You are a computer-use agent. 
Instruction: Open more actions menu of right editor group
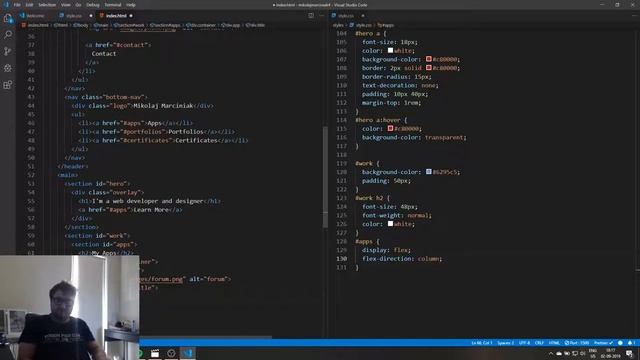pos(634,16)
